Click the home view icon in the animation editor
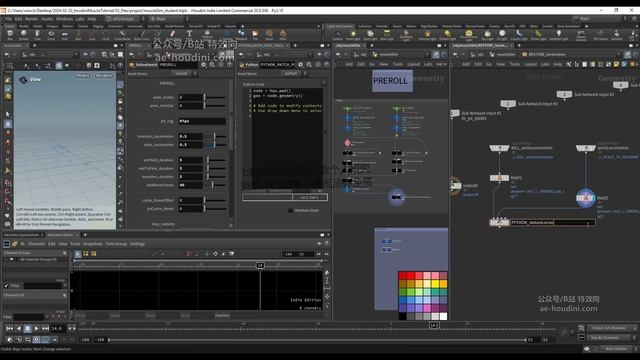This screenshot has width=640, height=360. click(x=327, y=273)
